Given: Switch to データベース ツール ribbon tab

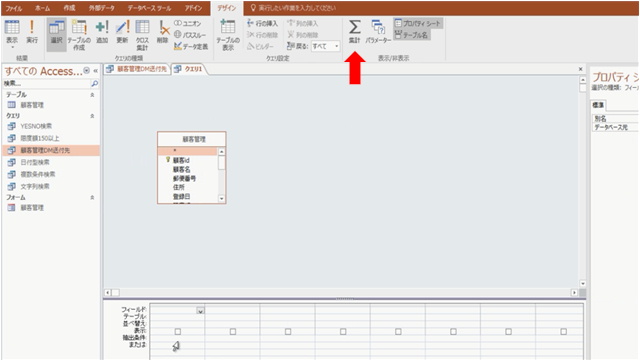Looking at the screenshot, I should [x=149, y=8].
